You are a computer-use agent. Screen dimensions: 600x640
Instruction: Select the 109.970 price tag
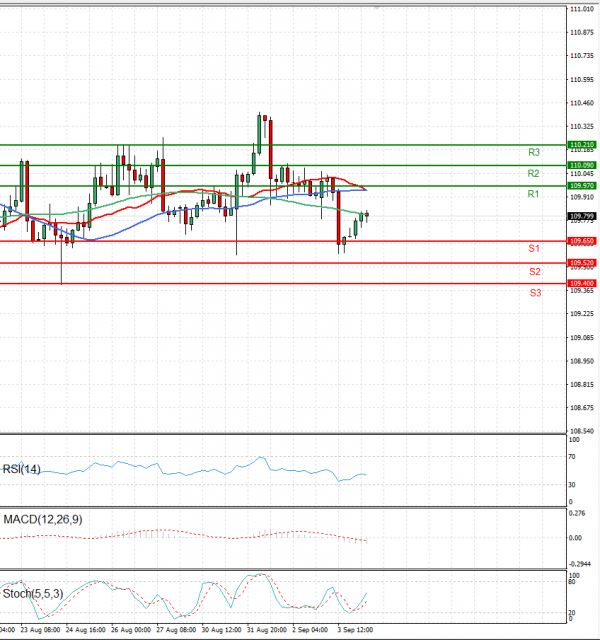click(582, 185)
